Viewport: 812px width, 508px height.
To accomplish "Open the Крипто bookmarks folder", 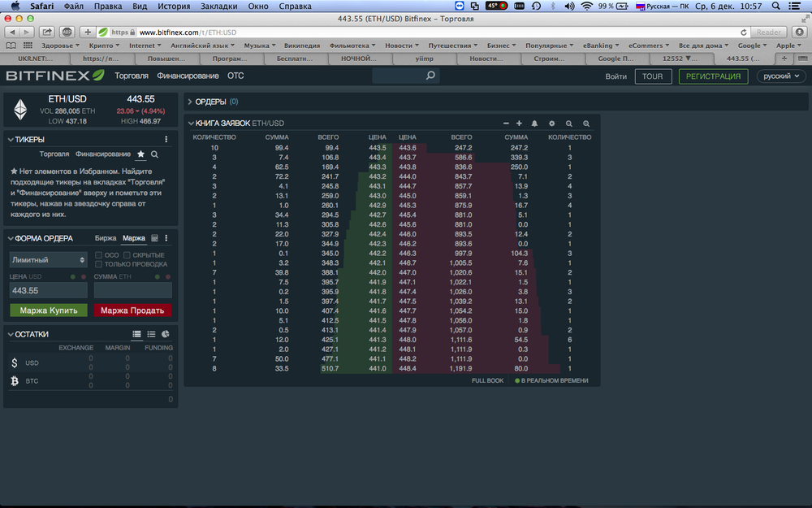I will point(104,46).
